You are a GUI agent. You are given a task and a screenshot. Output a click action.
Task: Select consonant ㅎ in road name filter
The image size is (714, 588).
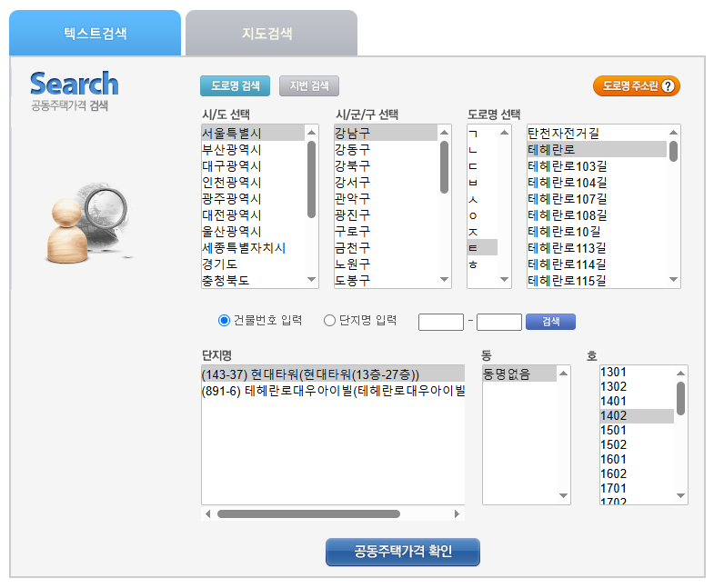(x=482, y=264)
